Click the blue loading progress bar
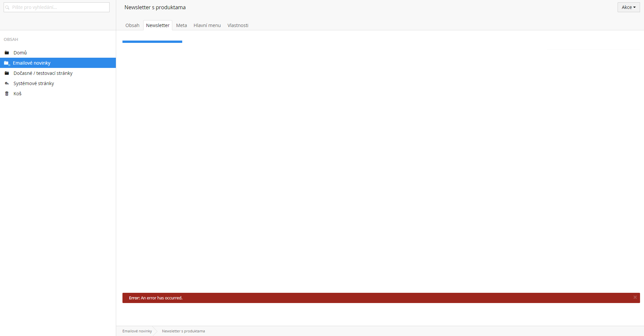 pyautogui.click(x=152, y=42)
